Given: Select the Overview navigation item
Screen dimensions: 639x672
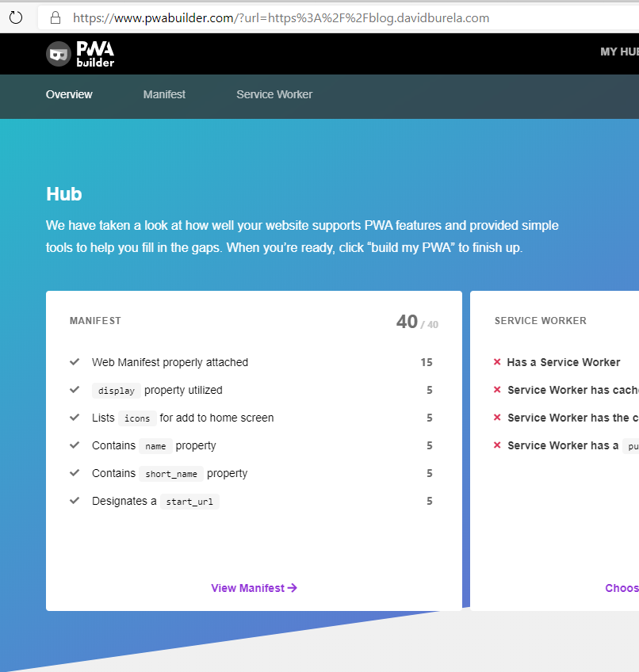Looking at the screenshot, I should click(69, 94).
